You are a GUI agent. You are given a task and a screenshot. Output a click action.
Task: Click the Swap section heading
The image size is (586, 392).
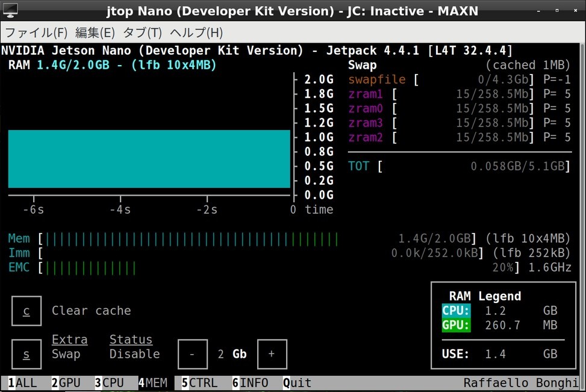362,65
